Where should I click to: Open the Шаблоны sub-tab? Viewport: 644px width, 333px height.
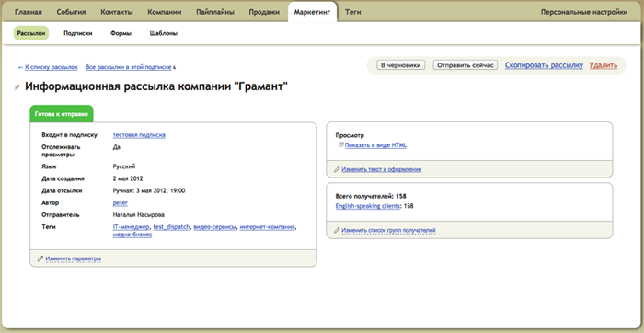[164, 33]
